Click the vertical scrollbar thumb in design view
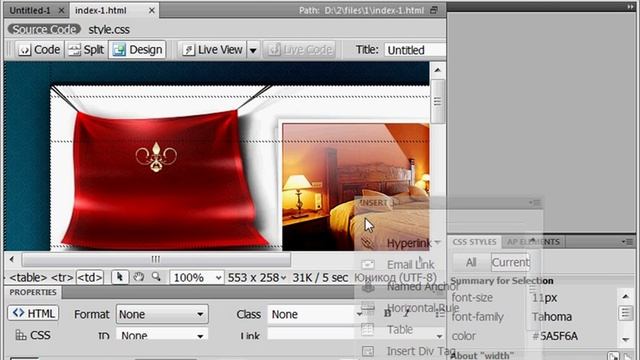Viewport: 640px width, 360px height. click(x=438, y=101)
